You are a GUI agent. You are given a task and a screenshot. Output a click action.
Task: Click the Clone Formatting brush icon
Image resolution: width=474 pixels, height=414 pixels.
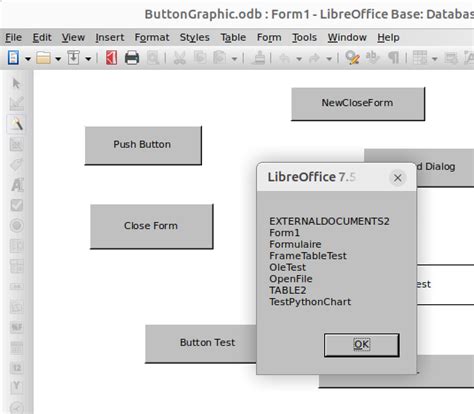[259, 58]
